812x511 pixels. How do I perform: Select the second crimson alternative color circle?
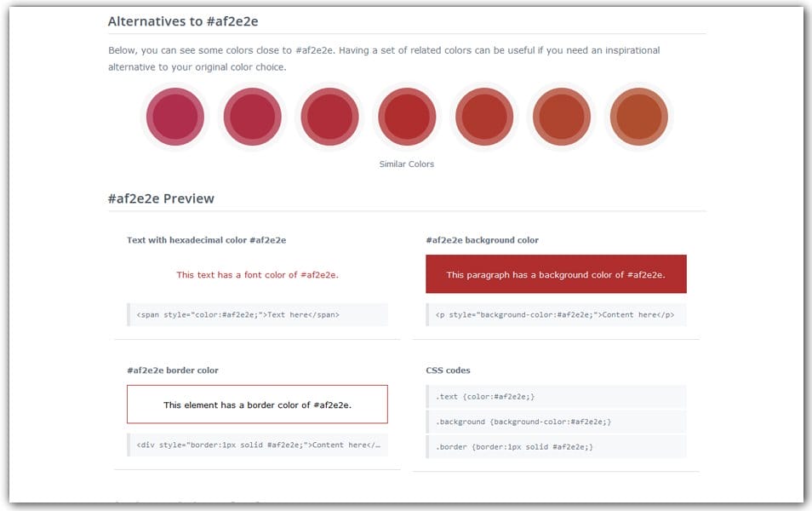(x=252, y=116)
